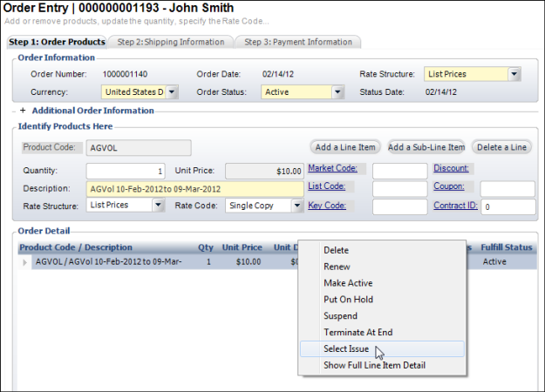The width and height of the screenshot is (545, 392).
Task: Expand Additional Order Information section
Action: [x=23, y=111]
